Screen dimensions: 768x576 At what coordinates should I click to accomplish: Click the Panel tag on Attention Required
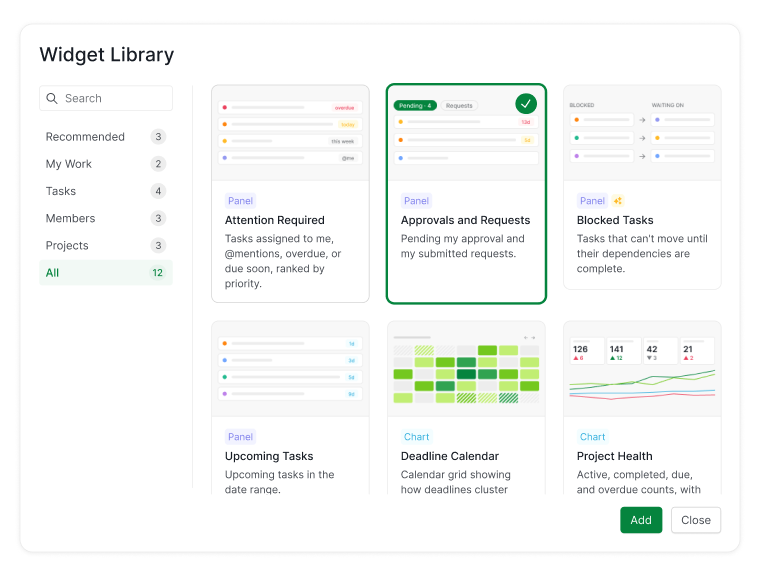pos(240,201)
